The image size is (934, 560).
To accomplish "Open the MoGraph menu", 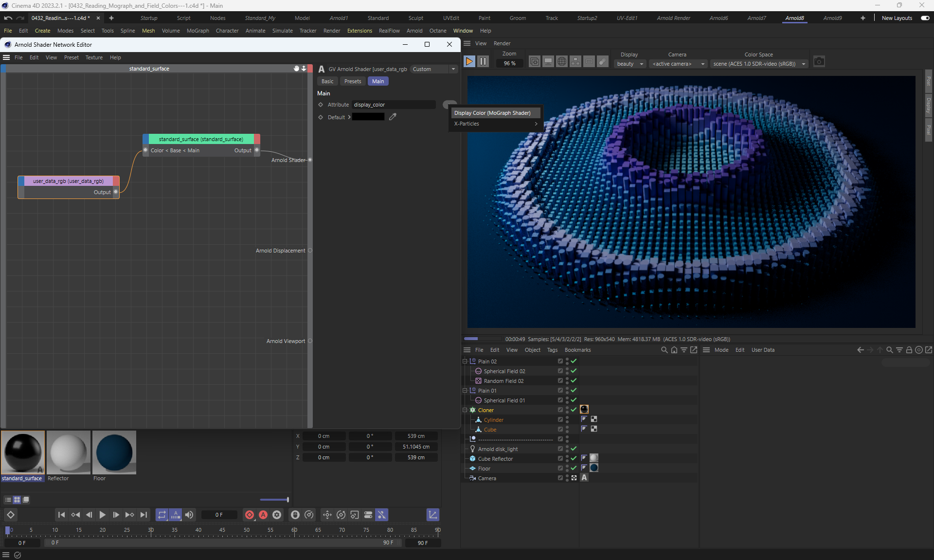I will point(198,31).
